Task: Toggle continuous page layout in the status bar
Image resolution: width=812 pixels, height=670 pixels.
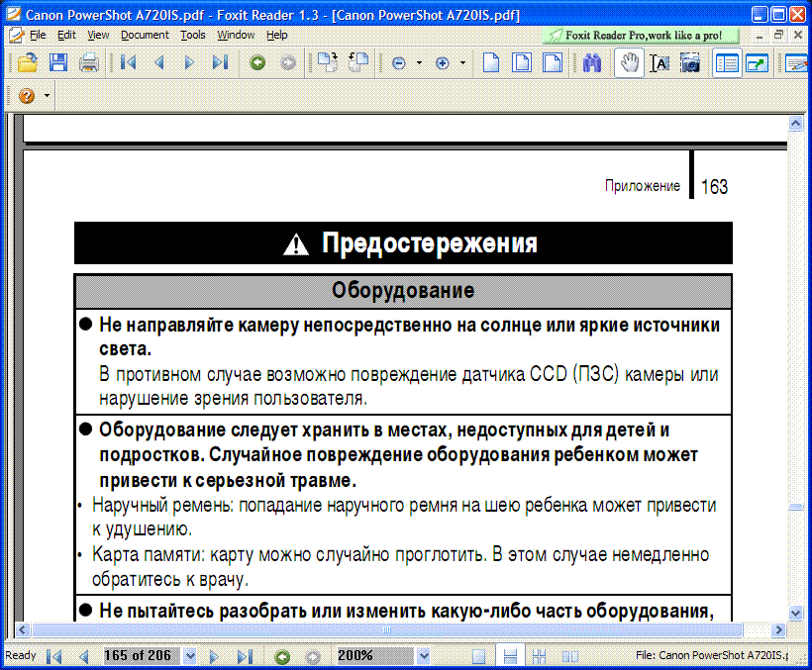Action: (510, 656)
